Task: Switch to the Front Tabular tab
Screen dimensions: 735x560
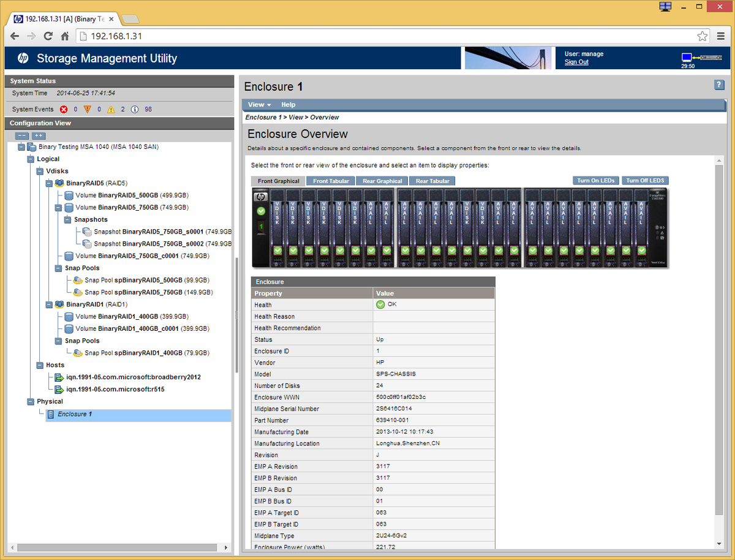Action: (331, 181)
